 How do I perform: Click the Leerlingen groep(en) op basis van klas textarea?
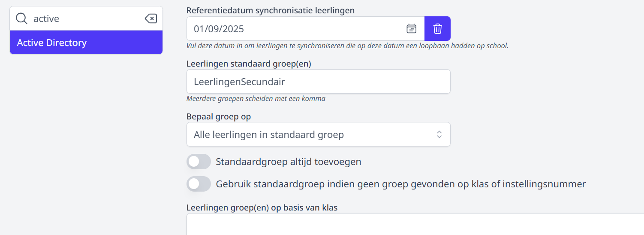415,224
